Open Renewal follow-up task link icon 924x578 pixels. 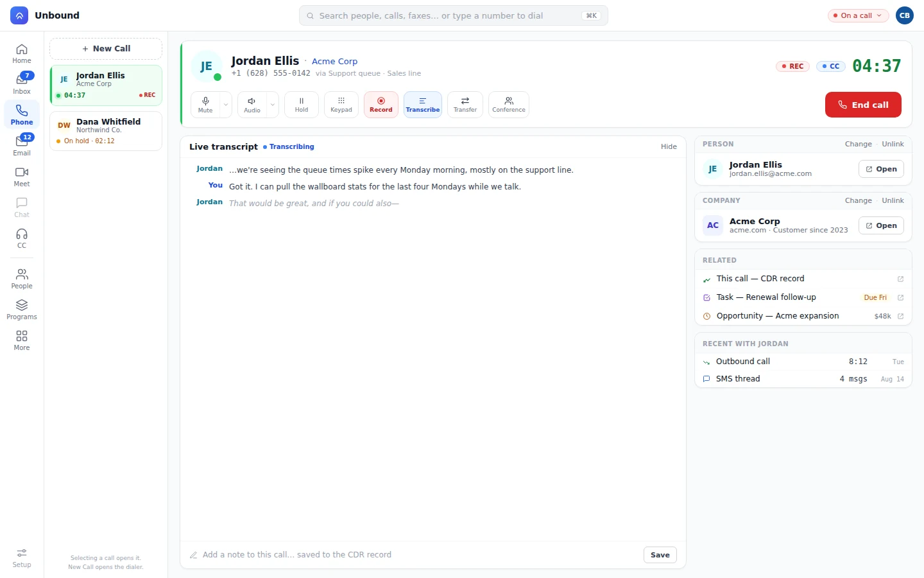click(900, 297)
